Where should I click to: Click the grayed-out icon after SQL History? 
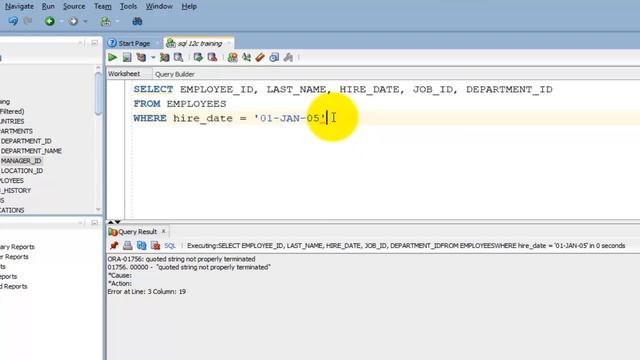pos(288,58)
